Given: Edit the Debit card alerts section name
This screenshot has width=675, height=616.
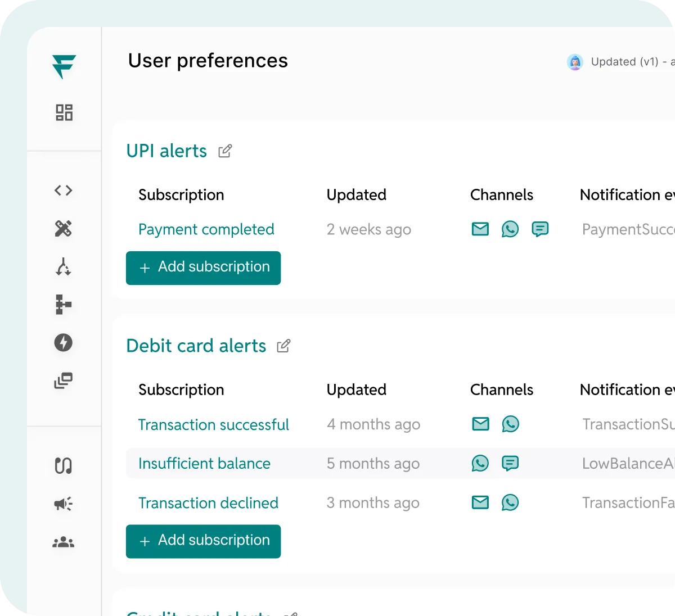Looking at the screenshot, I should 283,346.
